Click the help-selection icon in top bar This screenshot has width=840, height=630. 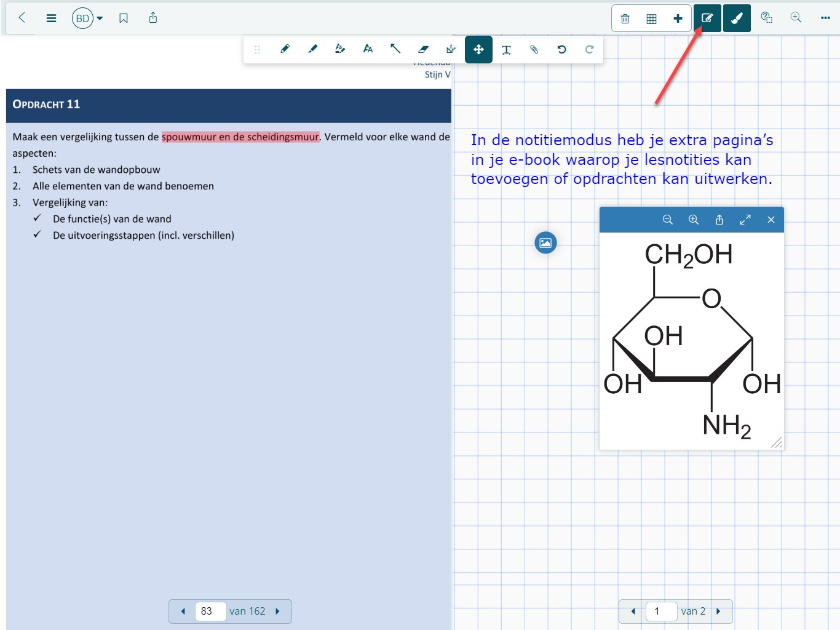[x=766, y=18]
